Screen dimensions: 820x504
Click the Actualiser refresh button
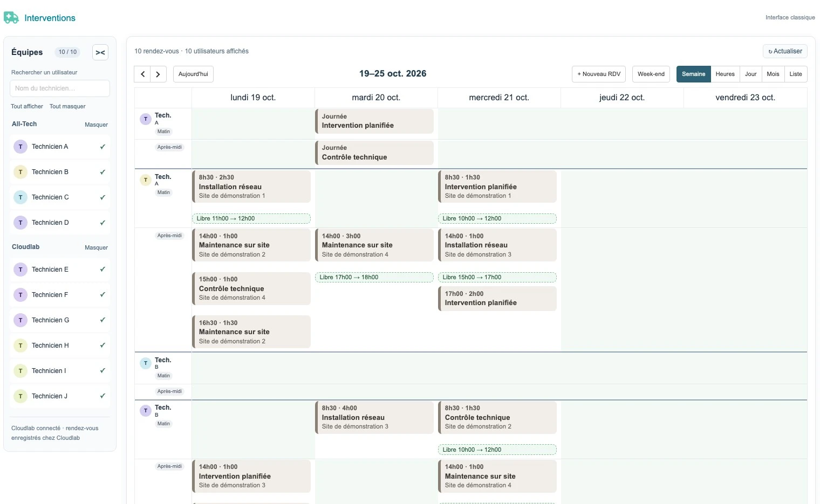tap(785, 51)
